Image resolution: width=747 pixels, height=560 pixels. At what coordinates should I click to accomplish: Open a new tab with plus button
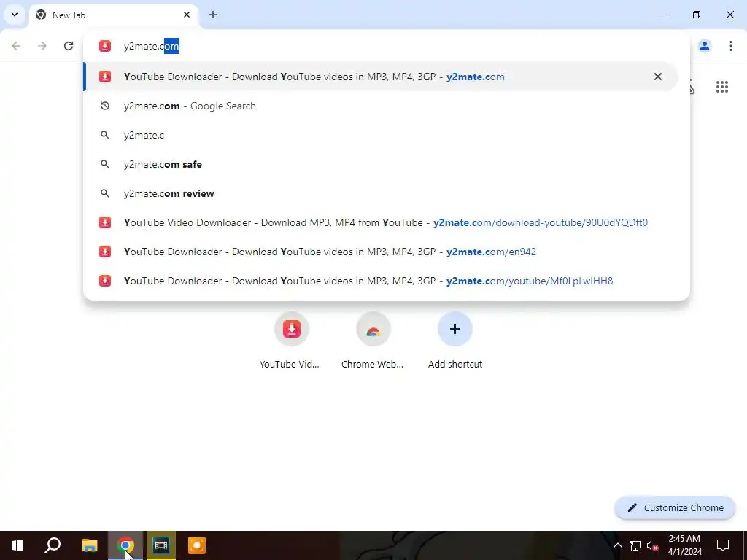[213, 15]
